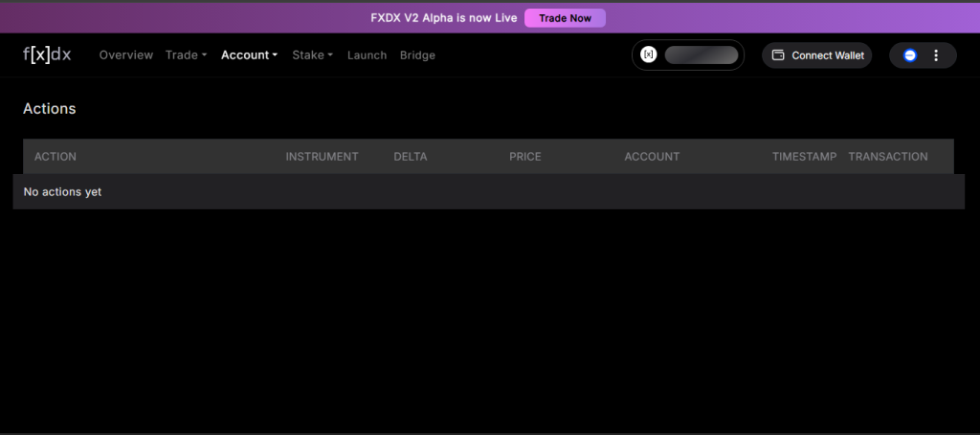Image resolution: width=980 pixels, height=435 pixels.
Task: Click the Connect Wallet button
Action: (x=816, y=55)
